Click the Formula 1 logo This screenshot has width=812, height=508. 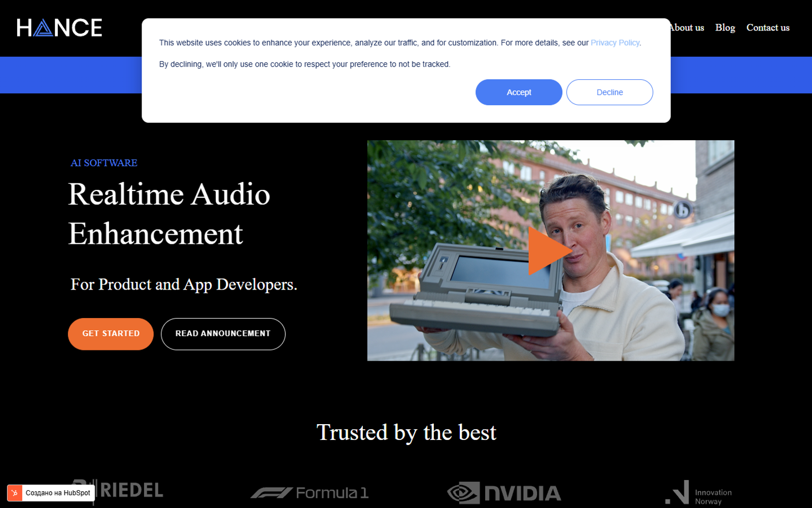[309, 493]
